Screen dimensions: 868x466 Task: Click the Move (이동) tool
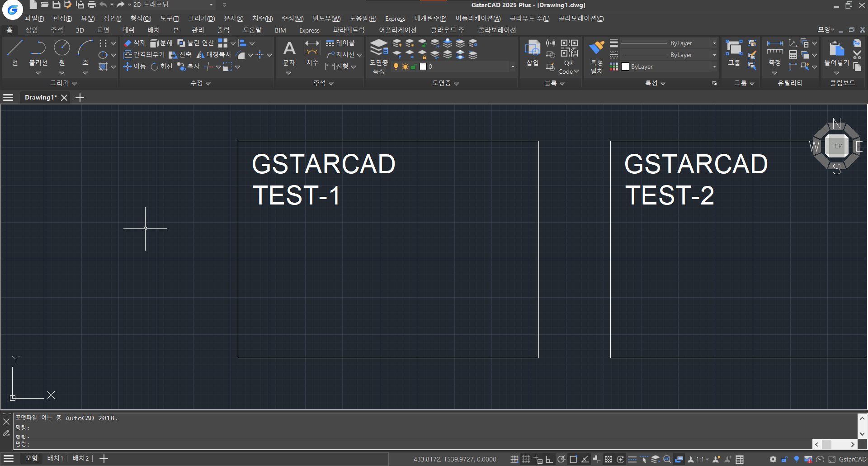[x=134, y=67]
